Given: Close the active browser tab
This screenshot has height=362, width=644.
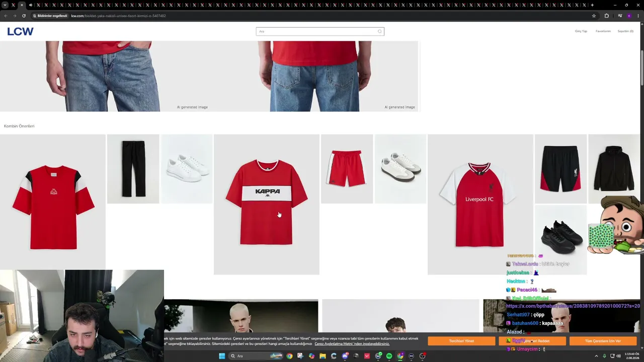Looking at the screenshot, I should pyautogui.click(x=22, y=5).
